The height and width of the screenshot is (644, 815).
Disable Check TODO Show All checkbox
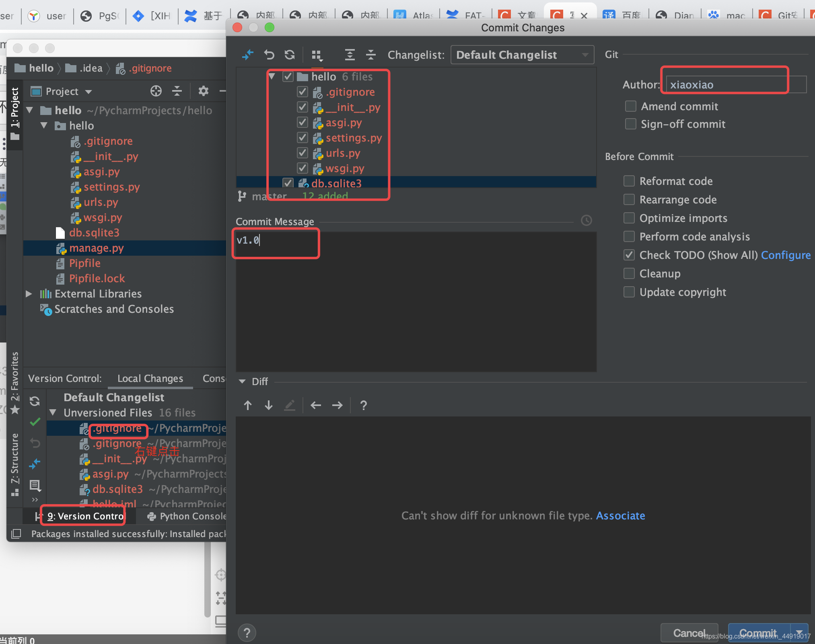(629, 255)
